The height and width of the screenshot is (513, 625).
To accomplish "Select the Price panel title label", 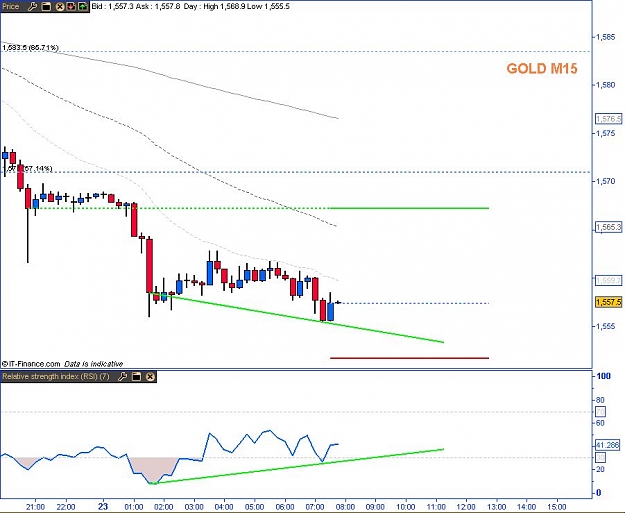I will pos(11,6).
